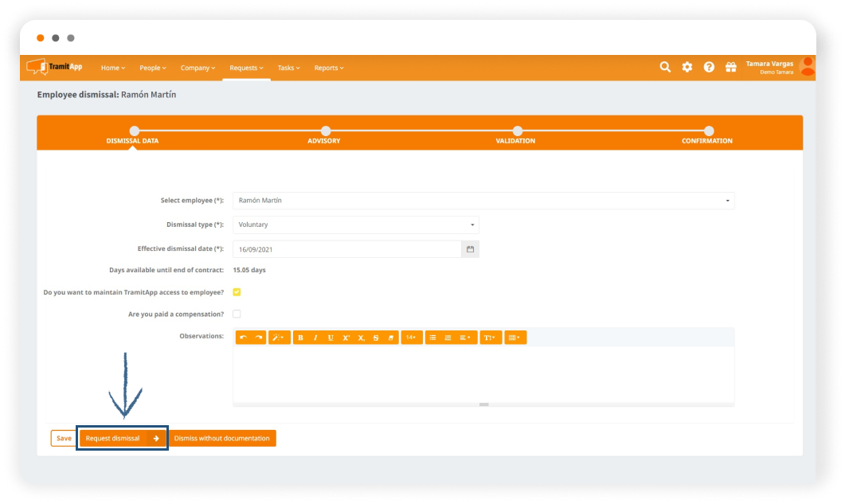Viewport: 845px width, 504px height.
Task: Open help with the question mark icon
Action: coord(709,68)
